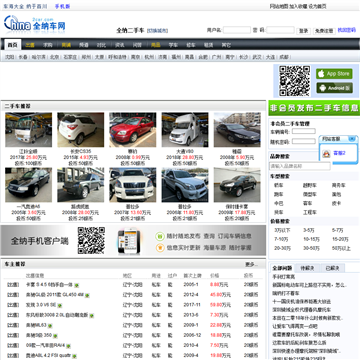Filter by price 10-15万
The width and height of the screenshot is (360, 360).
311,239
